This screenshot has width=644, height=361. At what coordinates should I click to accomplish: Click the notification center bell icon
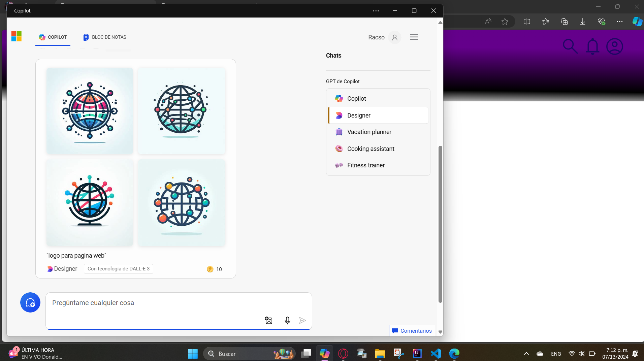click(635, 354)
